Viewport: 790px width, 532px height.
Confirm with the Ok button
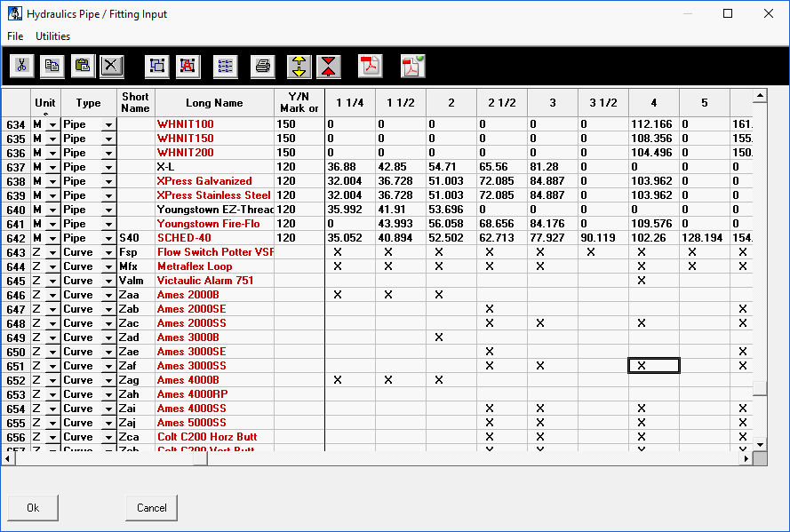pyautogui.click(x=33, y=508)
